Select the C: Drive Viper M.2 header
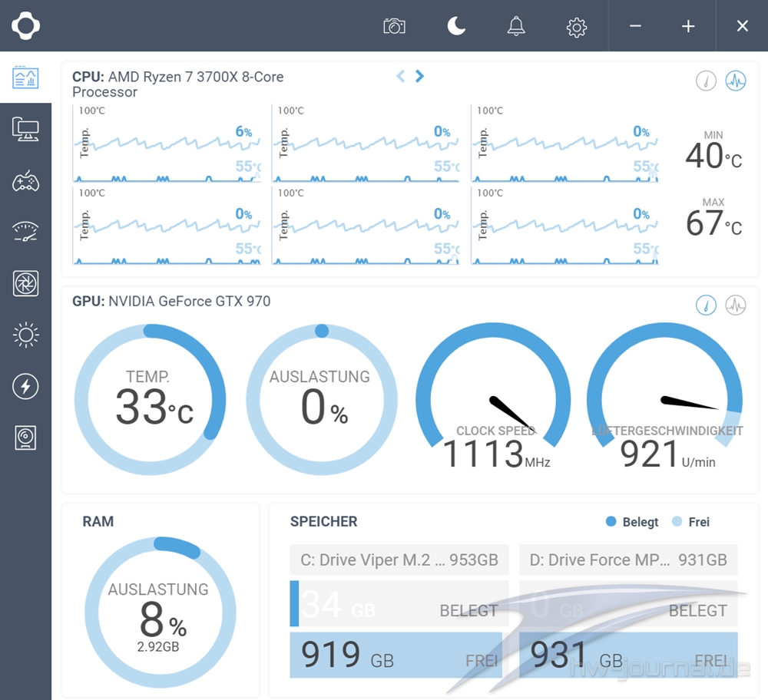 point(399,560)
